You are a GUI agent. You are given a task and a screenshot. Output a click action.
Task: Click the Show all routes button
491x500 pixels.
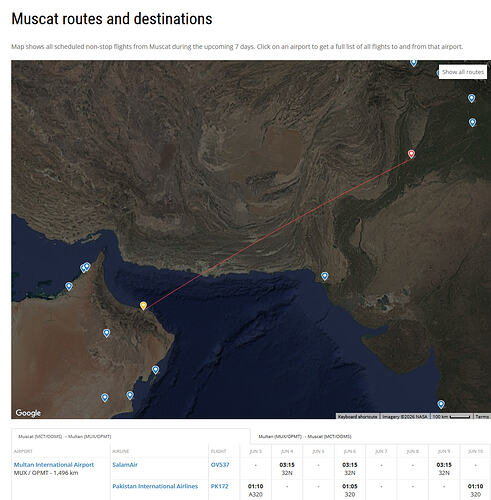tap(463, 72)
